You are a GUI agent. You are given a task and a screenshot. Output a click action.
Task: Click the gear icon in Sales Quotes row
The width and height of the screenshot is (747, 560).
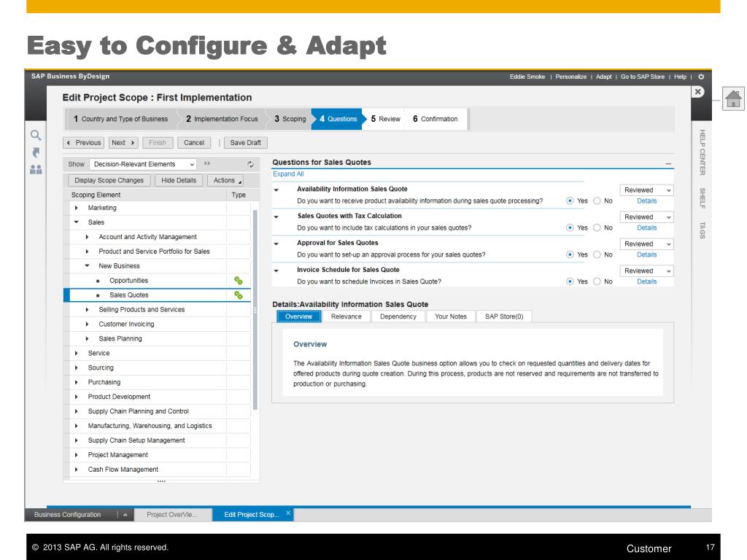coord(239,295)
